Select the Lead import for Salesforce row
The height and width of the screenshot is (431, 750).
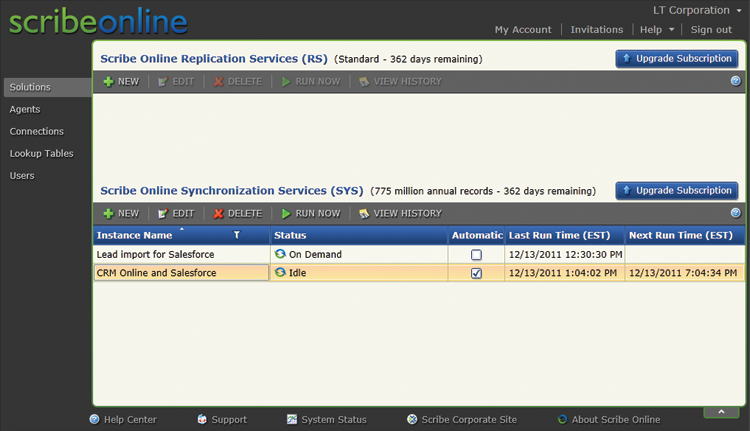[x=419, y=254]
